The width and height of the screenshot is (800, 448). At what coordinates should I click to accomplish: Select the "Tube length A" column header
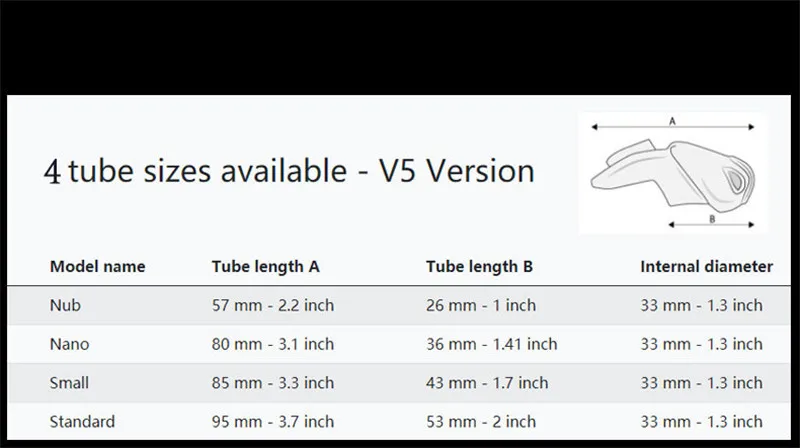265,266
